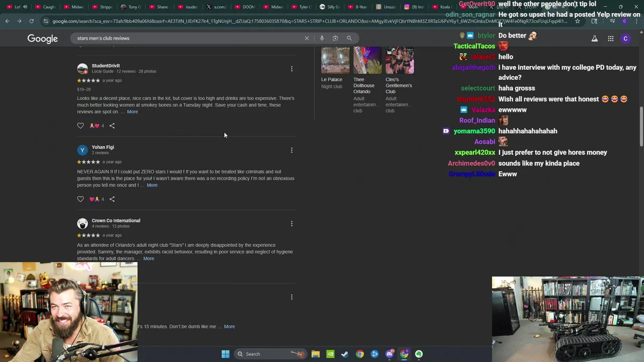Go back in browser history
This screenshot has height=362, width=644.
[7, 21]
